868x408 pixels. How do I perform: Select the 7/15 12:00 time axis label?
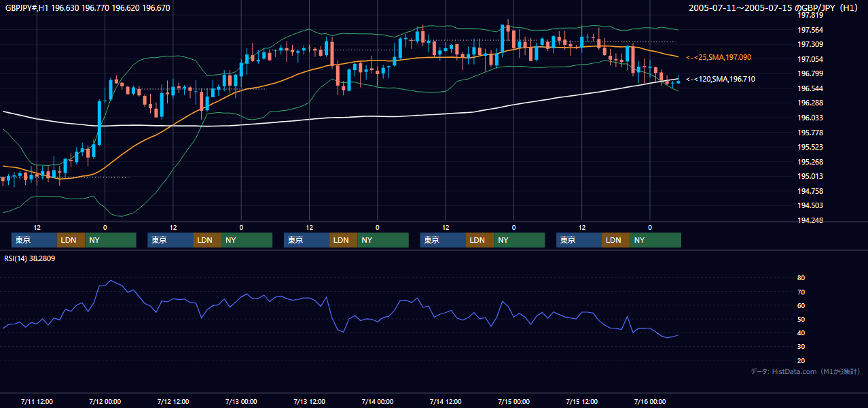582,401
